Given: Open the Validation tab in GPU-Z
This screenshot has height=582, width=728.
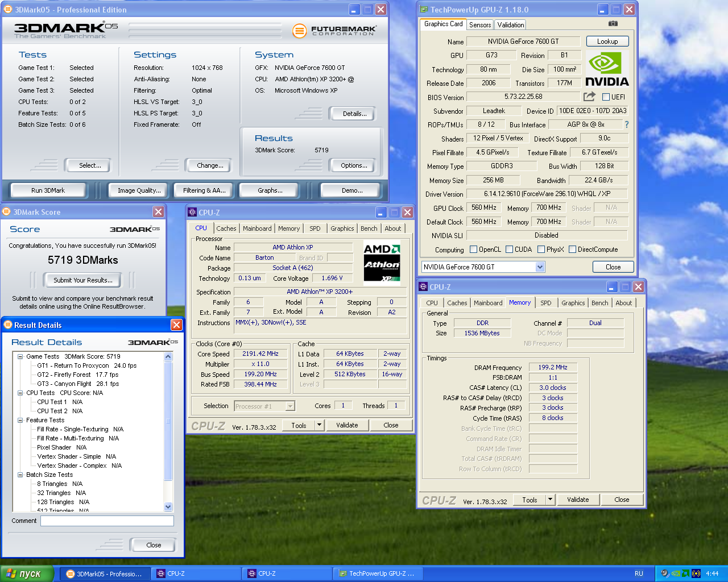Looking at the screenshot, I should (510, 25).
